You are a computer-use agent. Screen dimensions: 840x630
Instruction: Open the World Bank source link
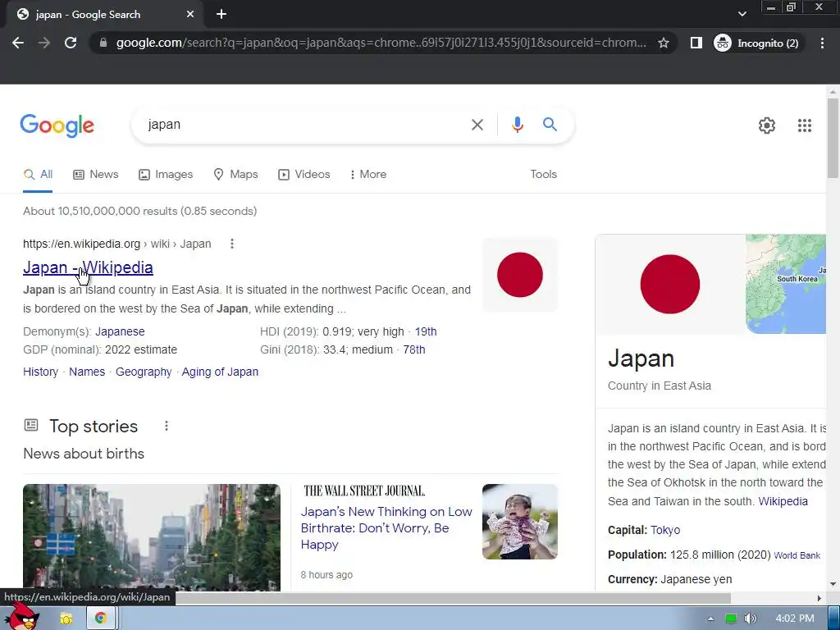797,555
